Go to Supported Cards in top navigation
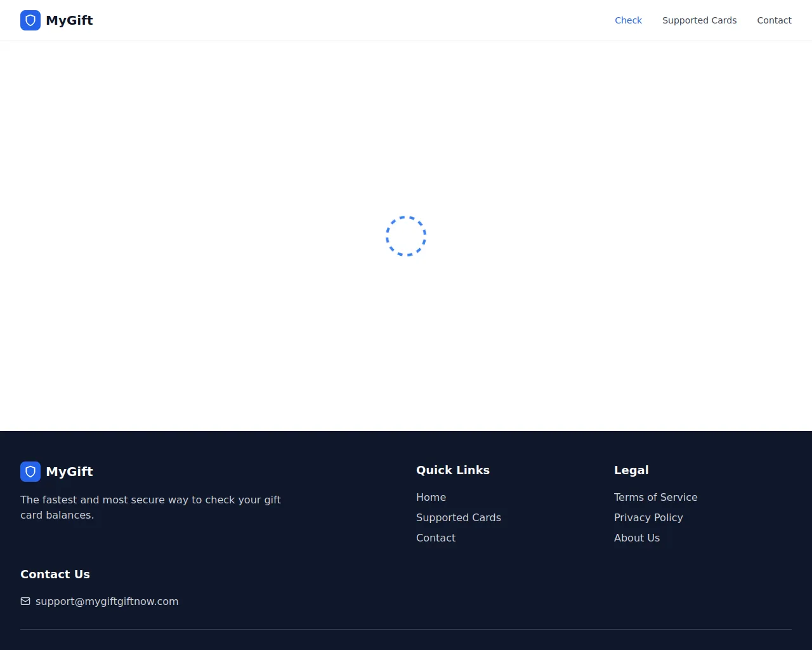Viewport: 812px width, 650px height. click(699, 20)
